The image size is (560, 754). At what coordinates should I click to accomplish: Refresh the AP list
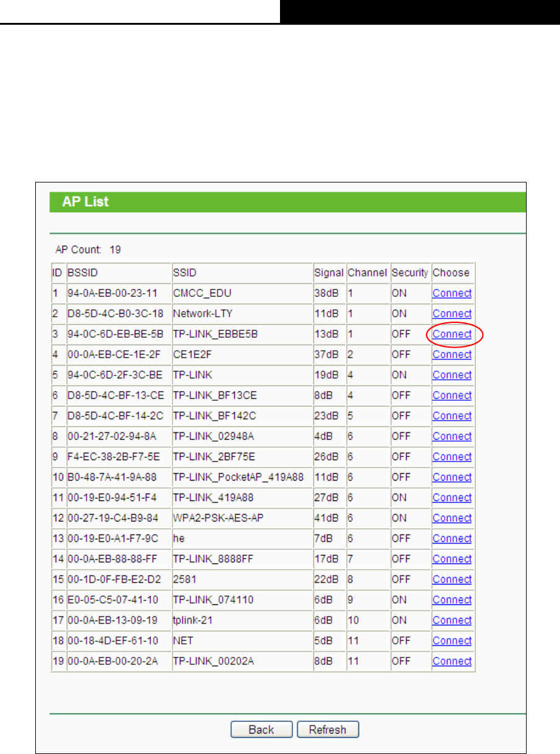(x=328, y=729)
